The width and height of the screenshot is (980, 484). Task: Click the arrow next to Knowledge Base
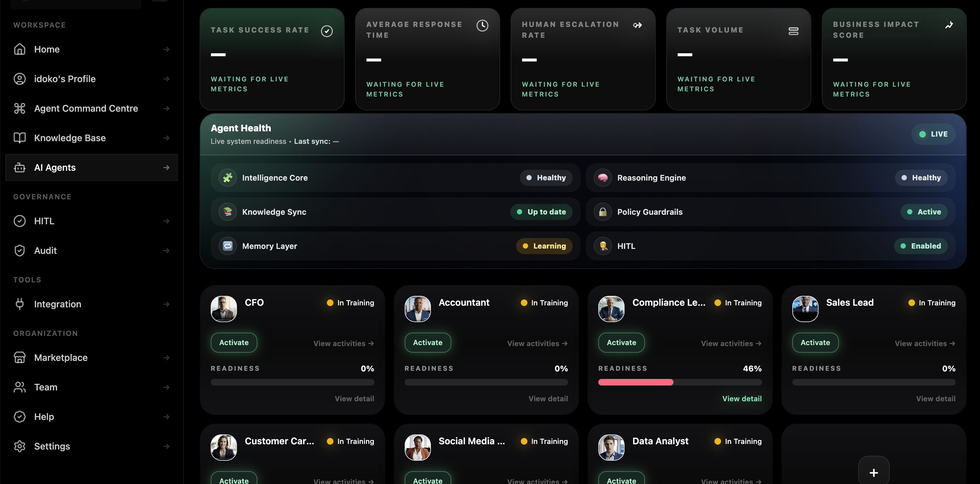166,138
